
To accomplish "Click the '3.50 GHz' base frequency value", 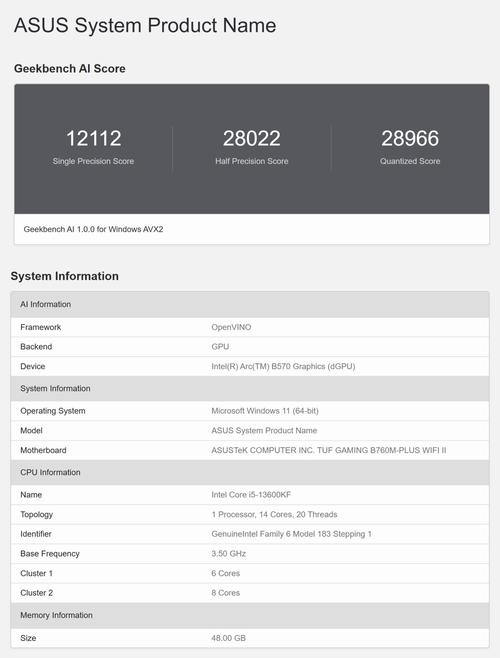I will [228, 554].
